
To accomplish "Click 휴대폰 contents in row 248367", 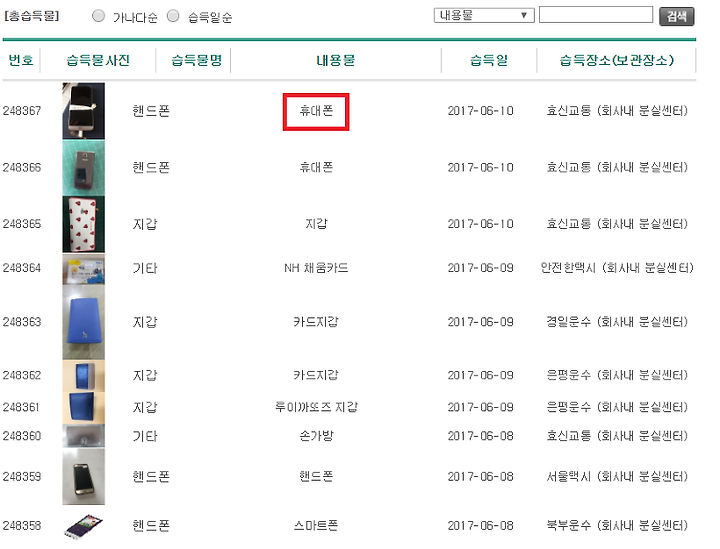I will 316,111.
